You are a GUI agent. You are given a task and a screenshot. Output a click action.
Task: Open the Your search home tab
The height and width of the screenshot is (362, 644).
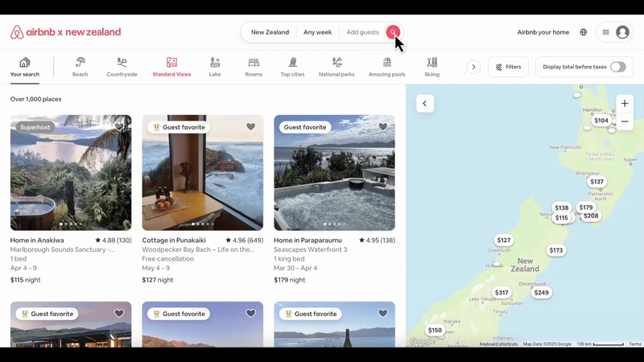pyautogui.click(x=25, y=68)
